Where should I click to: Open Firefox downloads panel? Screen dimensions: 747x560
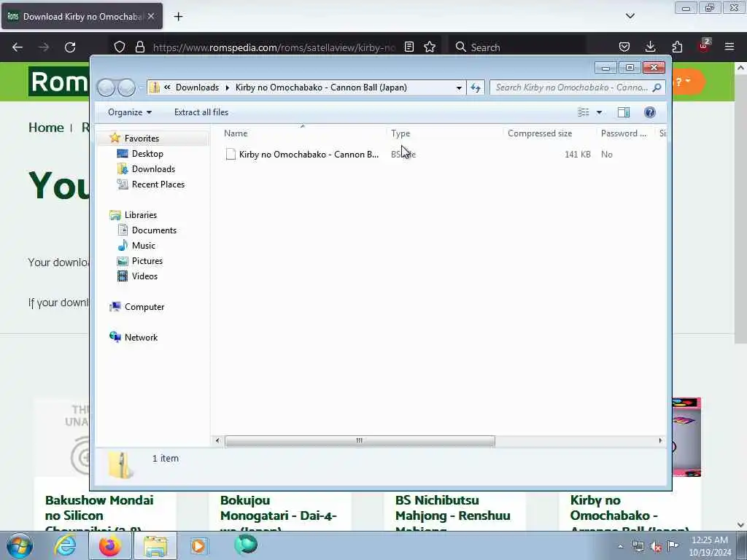[x=650, y=47]
